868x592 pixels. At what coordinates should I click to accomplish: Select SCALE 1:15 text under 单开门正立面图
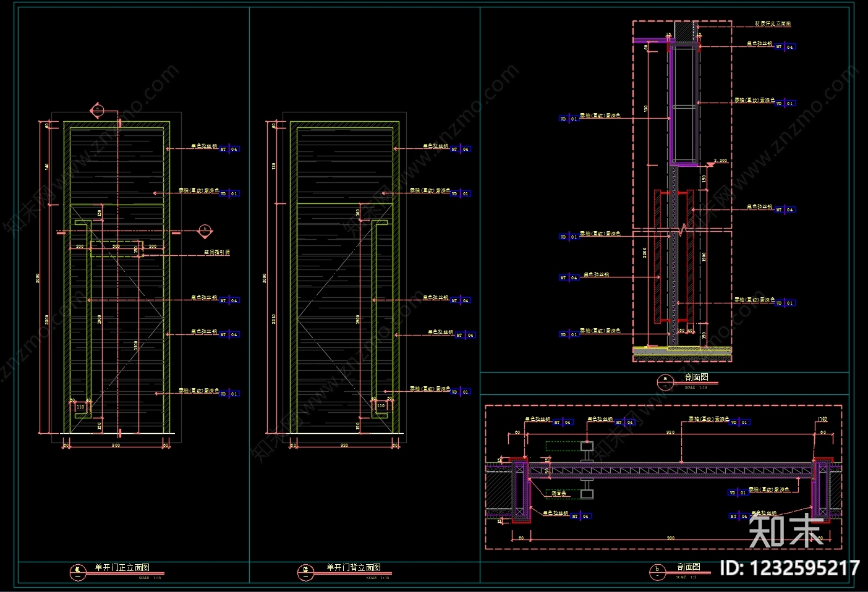150,578
